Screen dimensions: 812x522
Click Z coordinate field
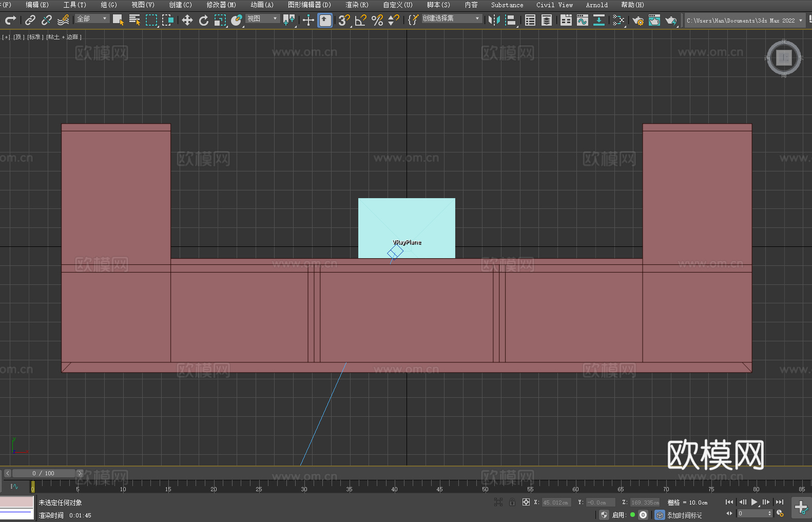pos(645,502)
